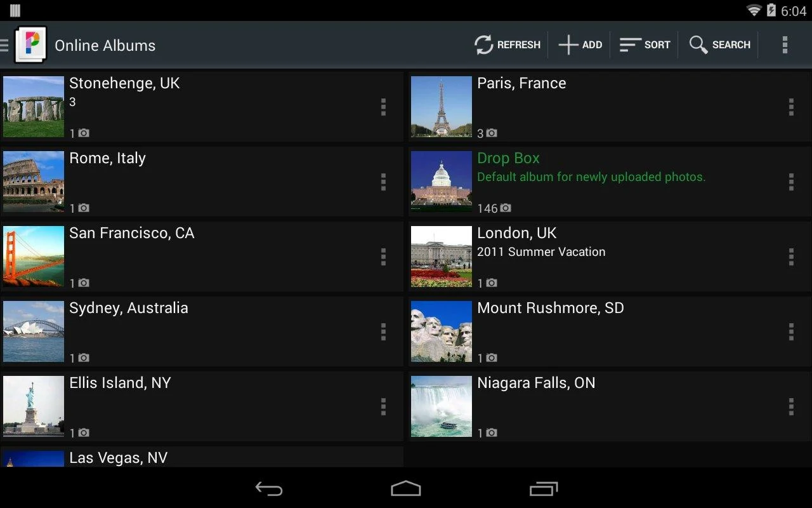Refresh the online albums list
This screenshot has height=508, width=812.
pos(507,44)
